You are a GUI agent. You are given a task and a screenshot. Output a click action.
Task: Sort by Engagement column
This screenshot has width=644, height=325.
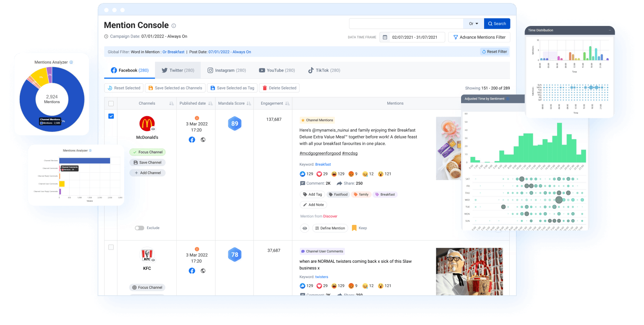pyautogui.click(x=287, y=103)
